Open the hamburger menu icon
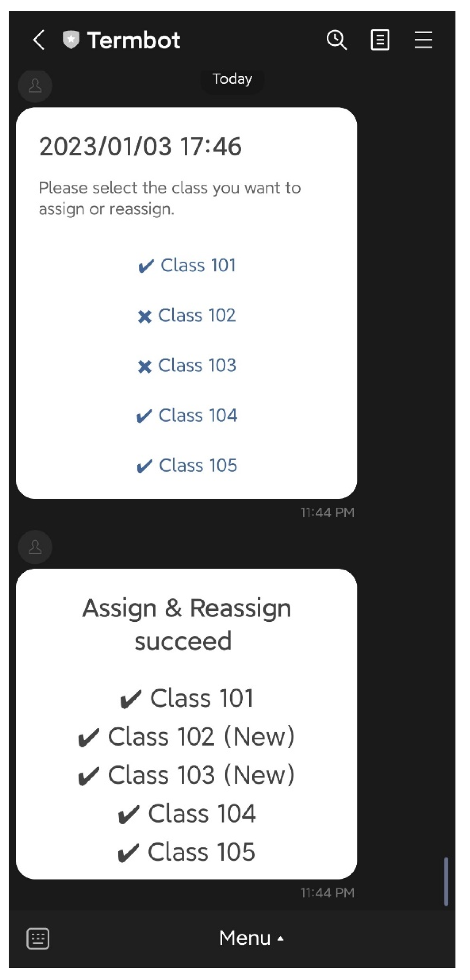The image size is (470, 980). tap(423, 40)
